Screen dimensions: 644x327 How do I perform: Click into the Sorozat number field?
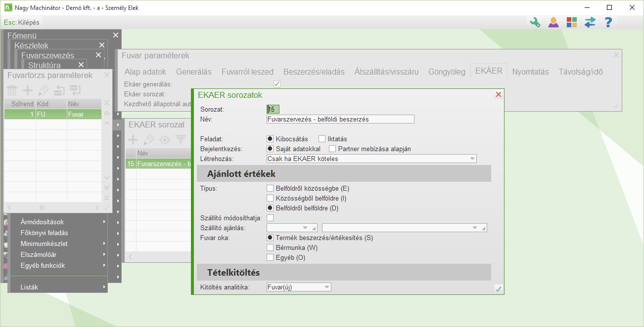tap(273, 109)
